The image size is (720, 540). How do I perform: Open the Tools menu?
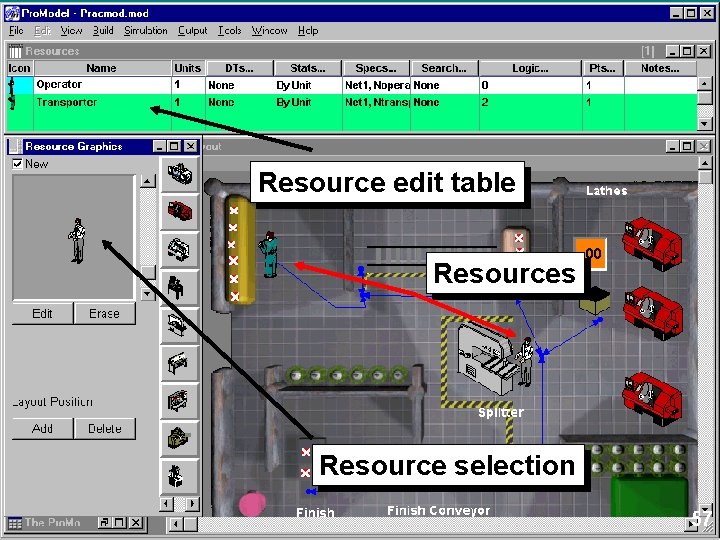pyautogui.click(x=229, y=31)
